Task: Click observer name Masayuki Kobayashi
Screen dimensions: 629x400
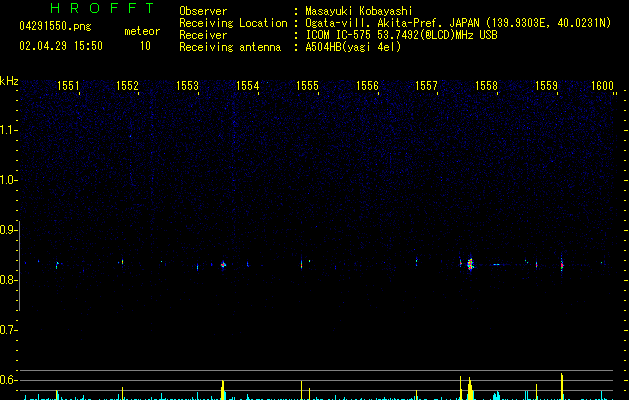Action: 359,11
